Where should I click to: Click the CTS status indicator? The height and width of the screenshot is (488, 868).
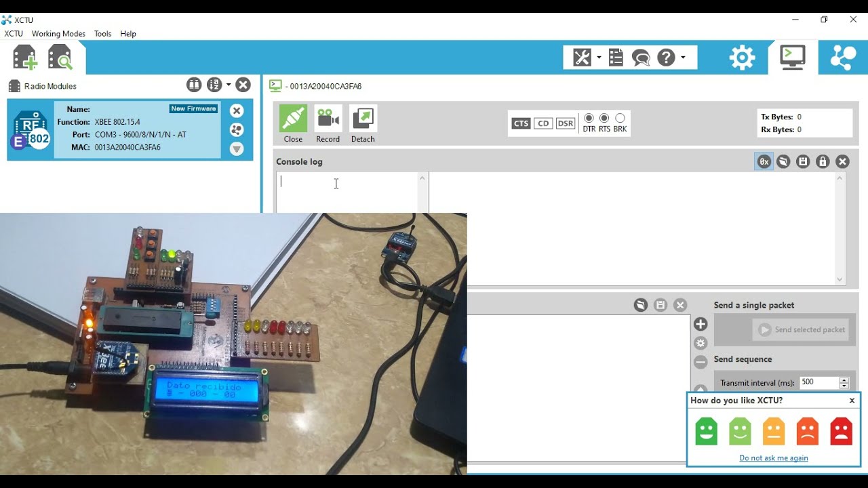tap(521, 123)
